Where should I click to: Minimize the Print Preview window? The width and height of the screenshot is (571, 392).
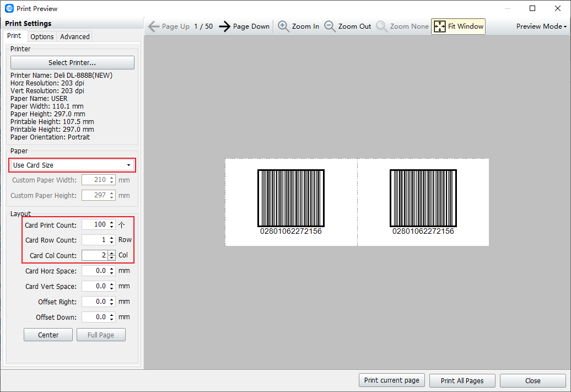click(x=507, y=8)
